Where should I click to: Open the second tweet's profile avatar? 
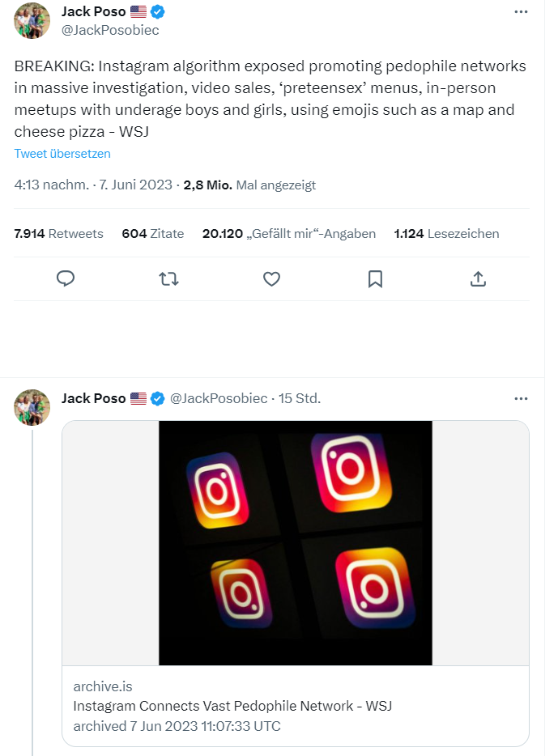coord(32,406)
